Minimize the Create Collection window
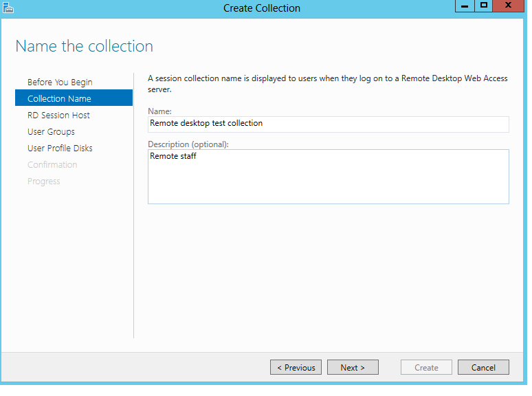The image size is (532, 396). point(465,5)
